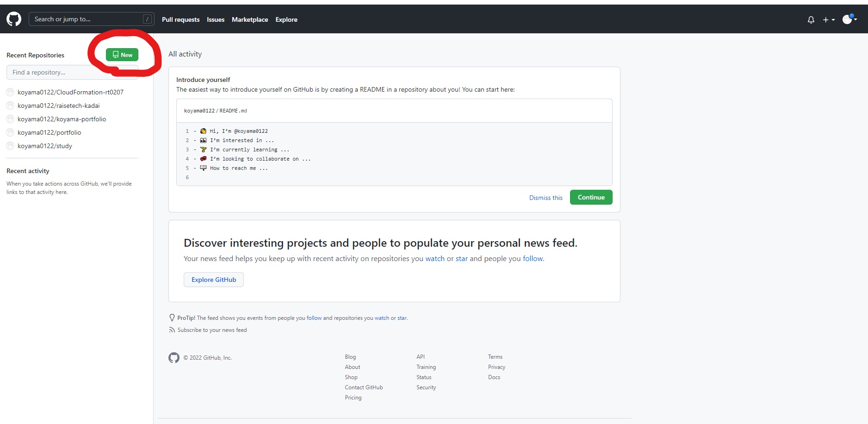
Task: Open the plus sign create-new dropdown
Action: click(x=826, y=19)
